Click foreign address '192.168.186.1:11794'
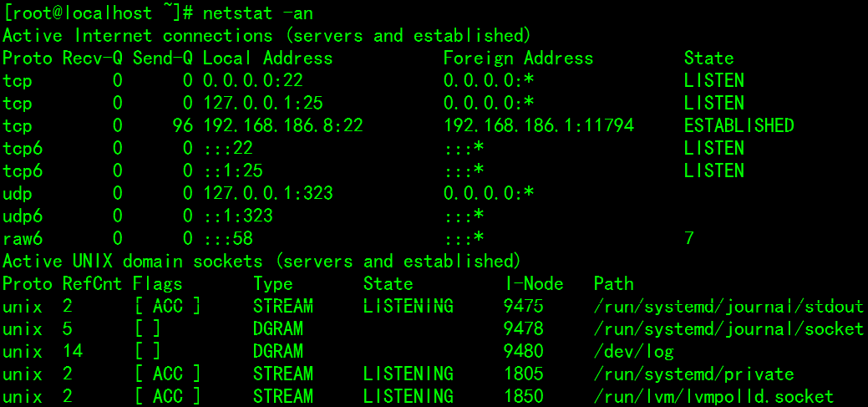The width and height of the screenshot is (868, 407). tap(539, 125)
